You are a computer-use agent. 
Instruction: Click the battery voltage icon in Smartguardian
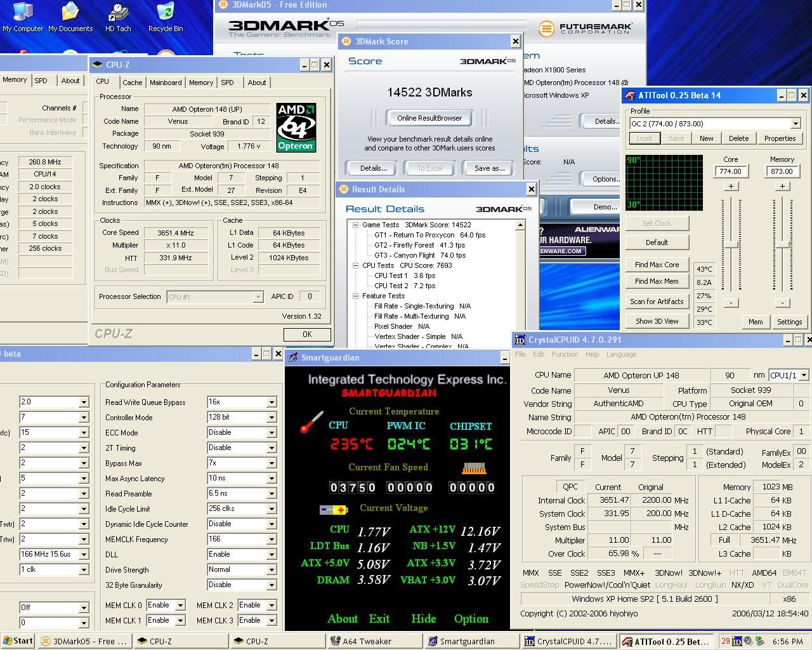(x=334, y=510)
